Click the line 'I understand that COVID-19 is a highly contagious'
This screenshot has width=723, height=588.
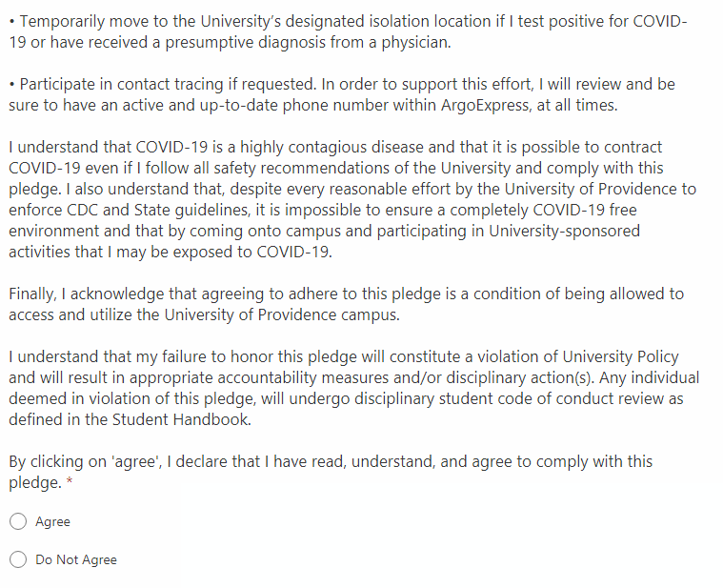(x=335, y=147)
